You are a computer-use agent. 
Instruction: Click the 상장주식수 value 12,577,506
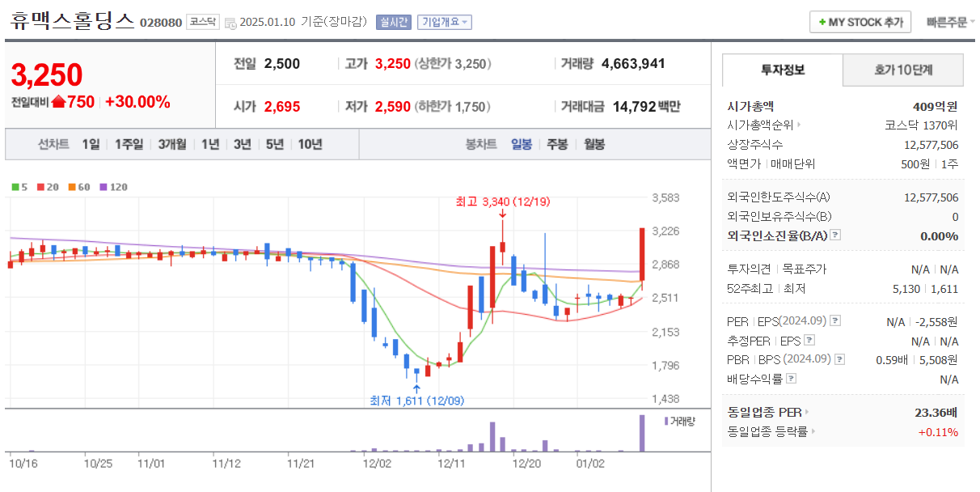[x=931, y=145]
